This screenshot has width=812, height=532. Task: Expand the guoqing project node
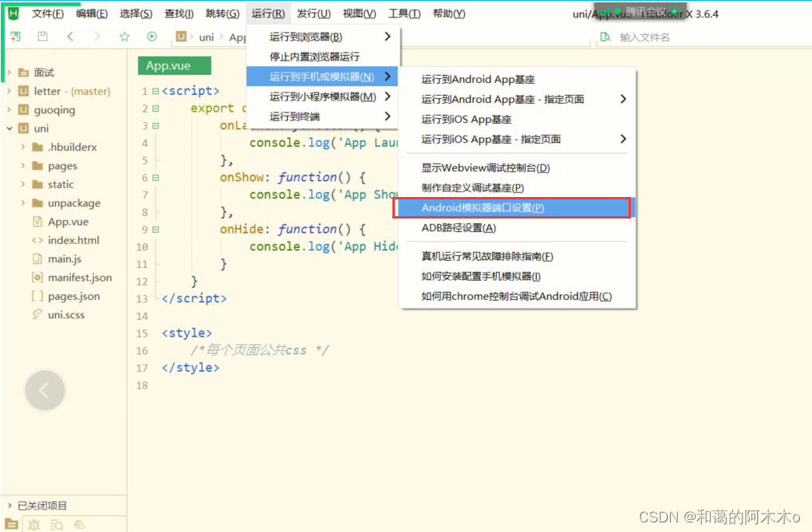(10, 110)
